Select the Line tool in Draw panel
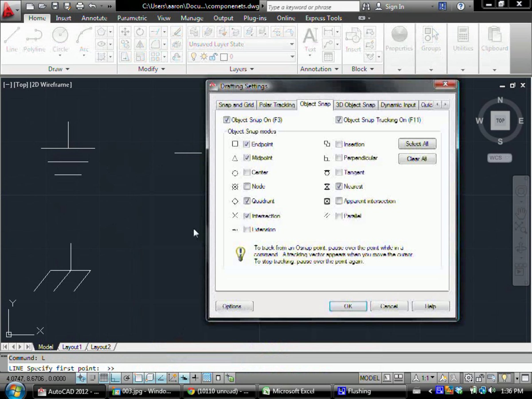This screenshot has width=532, height=399. (x=12, y=40)
